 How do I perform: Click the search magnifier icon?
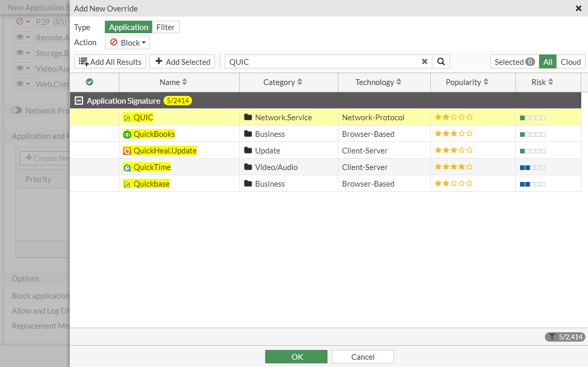tap(441, 61)
